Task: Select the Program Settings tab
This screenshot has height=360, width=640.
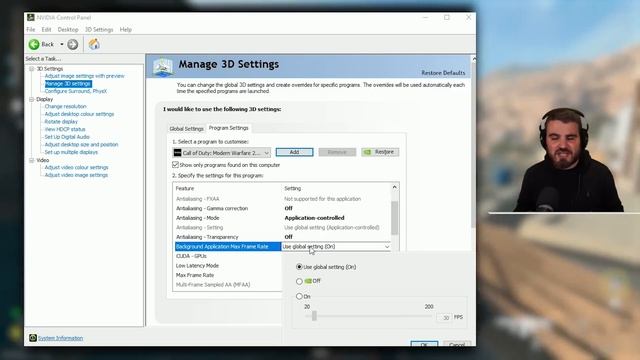Action: point(229,128)
